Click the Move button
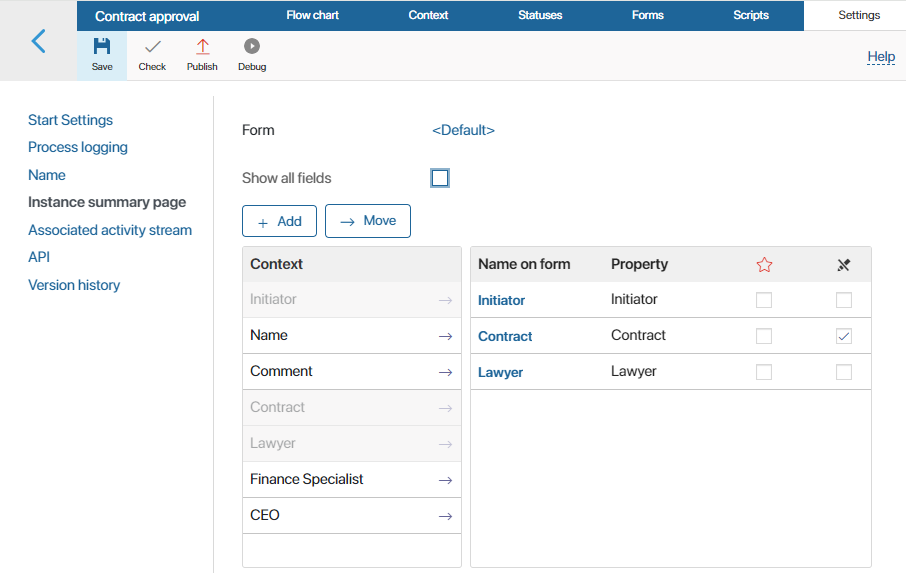The height and width of the screenshot is (573, 906). (367, 221)
